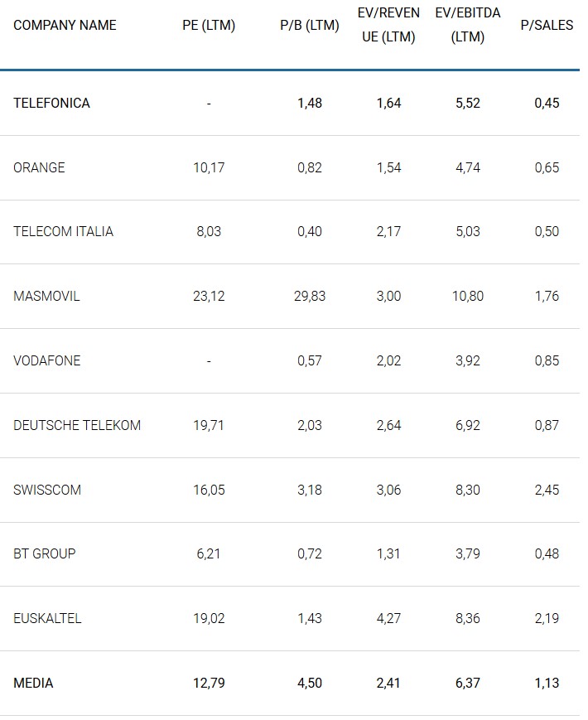
Task: Click Euskaltel's EV/Revenue value 4,27
Action: pos(388,619)
